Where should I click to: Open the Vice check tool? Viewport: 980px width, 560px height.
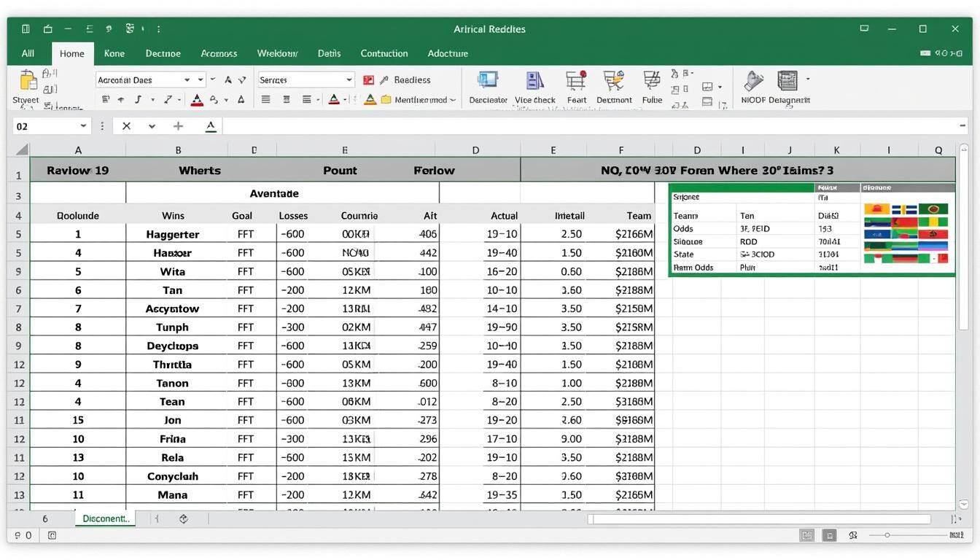535,81
